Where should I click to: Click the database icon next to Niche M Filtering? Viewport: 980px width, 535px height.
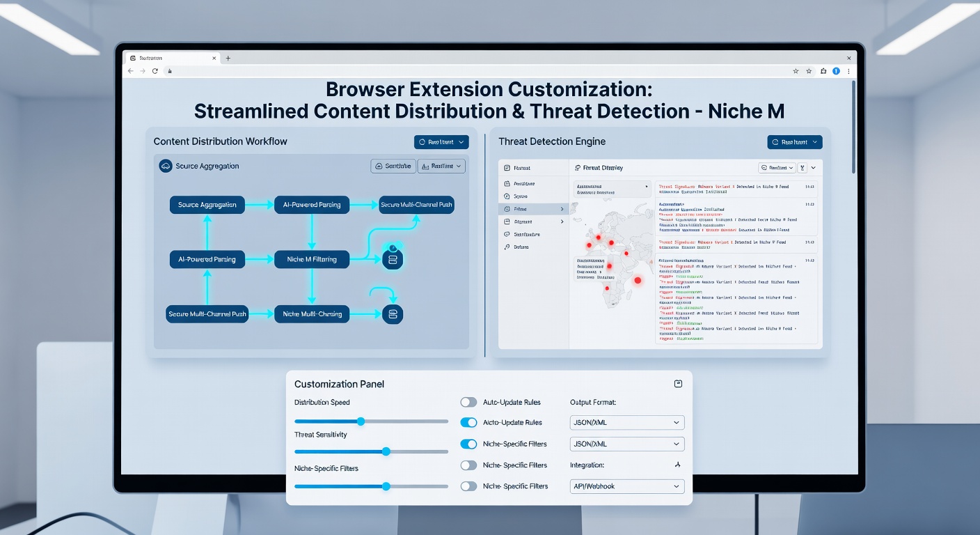tap(393, 259)
